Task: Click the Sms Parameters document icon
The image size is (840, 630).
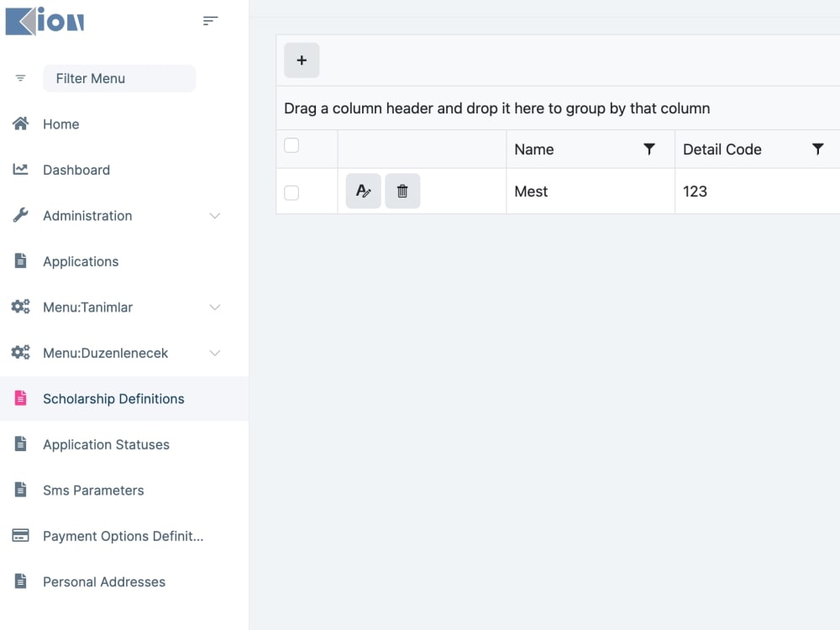Action: point(20,490)
